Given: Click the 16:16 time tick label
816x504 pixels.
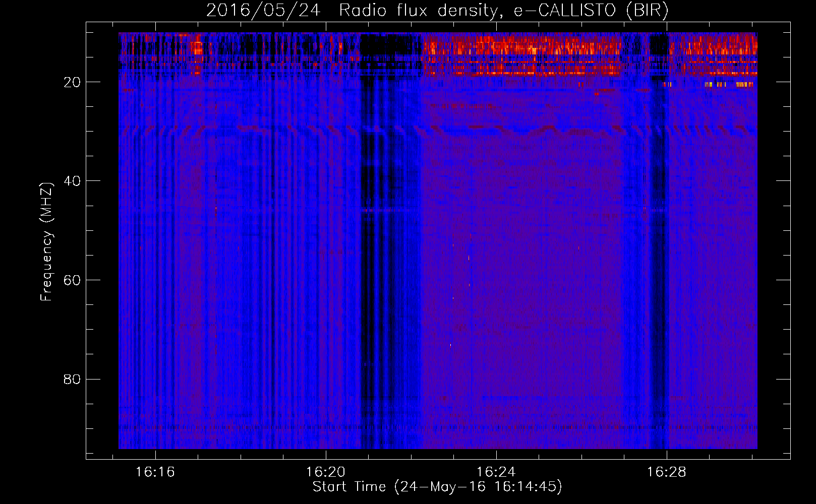Looking at the screenshot, I should click(x=155, y=472).
